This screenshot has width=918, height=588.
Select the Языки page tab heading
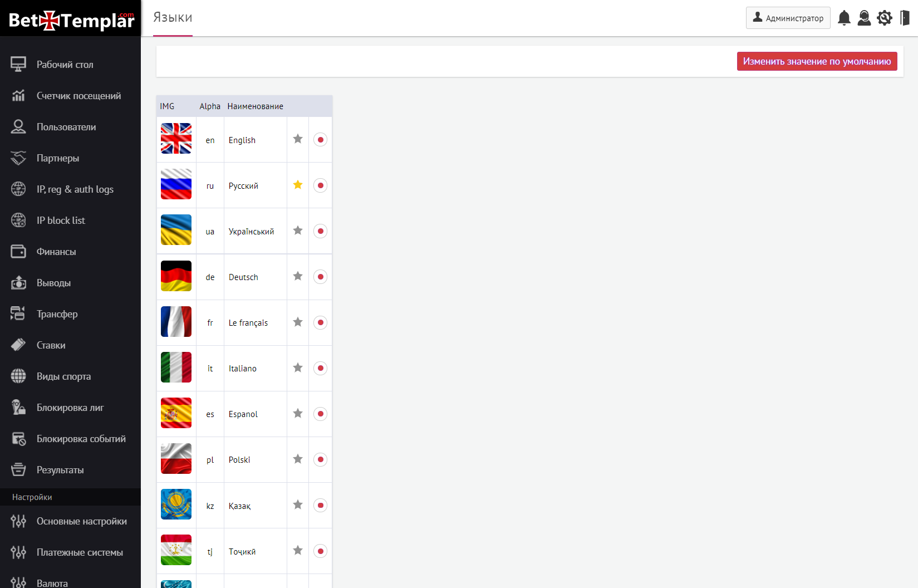point(173,18)
